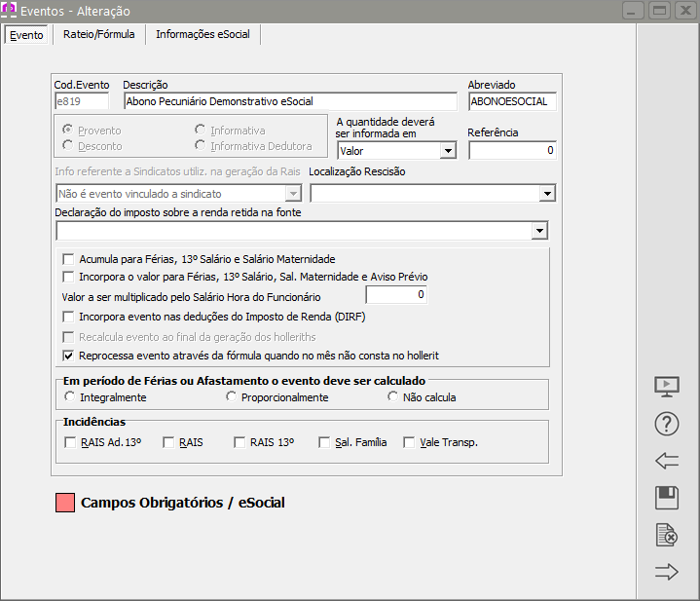Select the Proporcionalmente radio option
This screenshot has height=601, width=700.
(231, 397)
